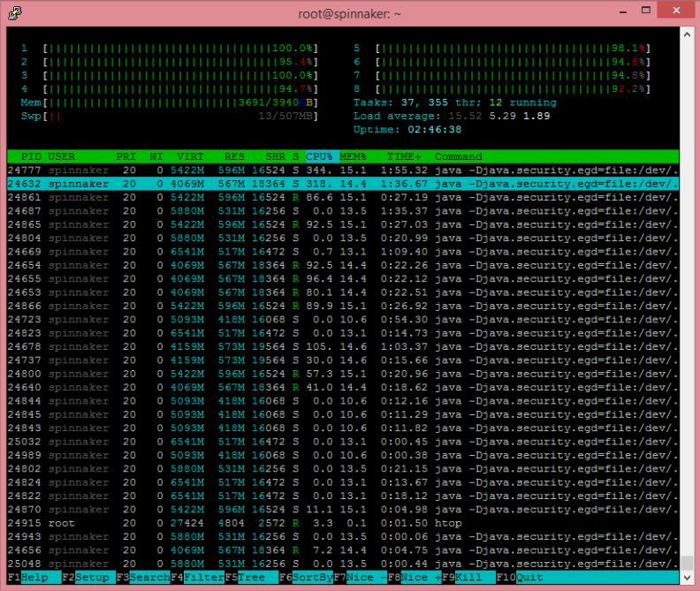Minimize the PuTTY window
700x591 pixels.
coord(623,11)
